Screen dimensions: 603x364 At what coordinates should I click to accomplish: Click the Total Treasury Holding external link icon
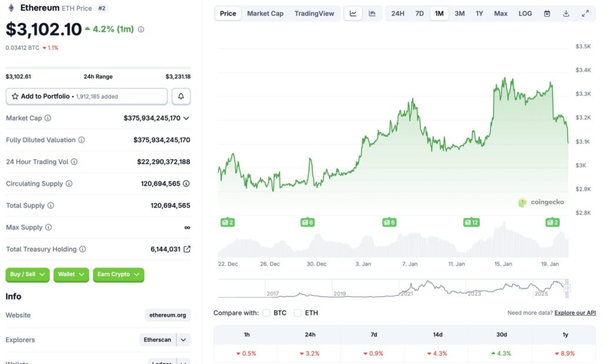(x=188, y=249)
